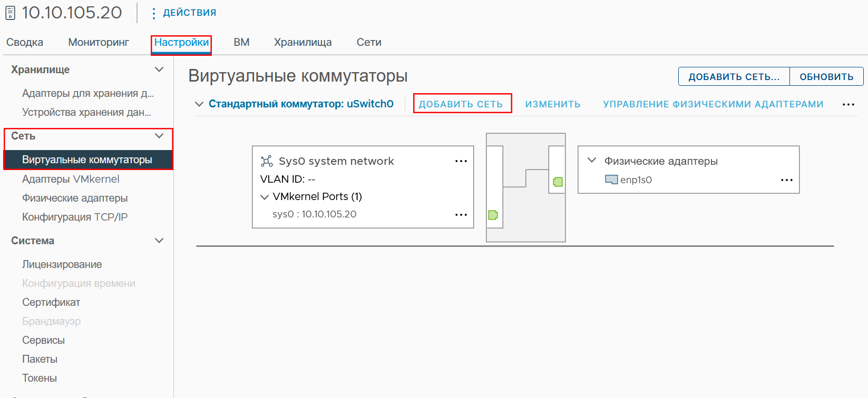Click ИЗМЕНИТЬ to edit the switch
This screenshot has height=398, width=868.
pos(553,104)
